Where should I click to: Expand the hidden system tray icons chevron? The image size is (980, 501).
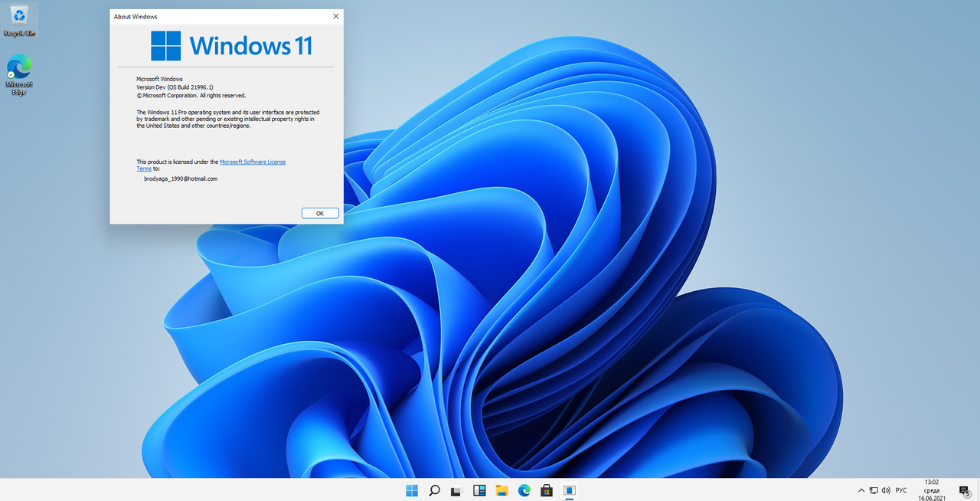861,490
